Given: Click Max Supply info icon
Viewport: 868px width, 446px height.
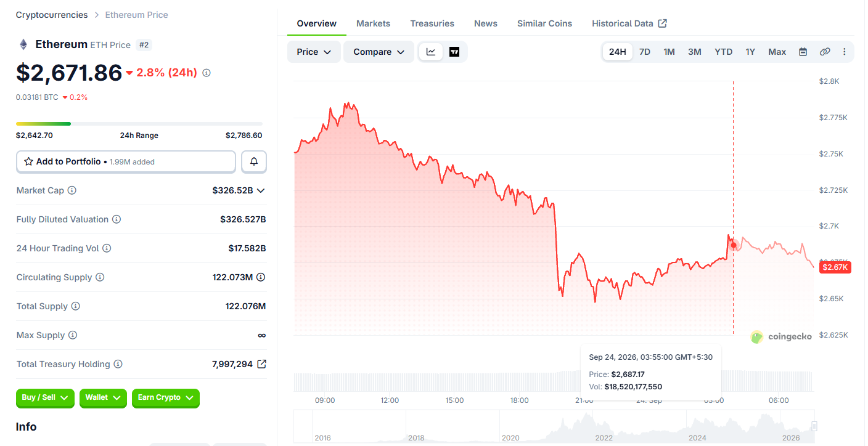Looking at the screenshot, I should tap(73, 335).
